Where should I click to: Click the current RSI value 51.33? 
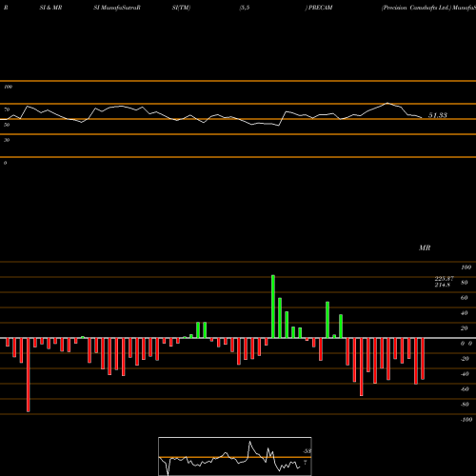coord(438,115)
